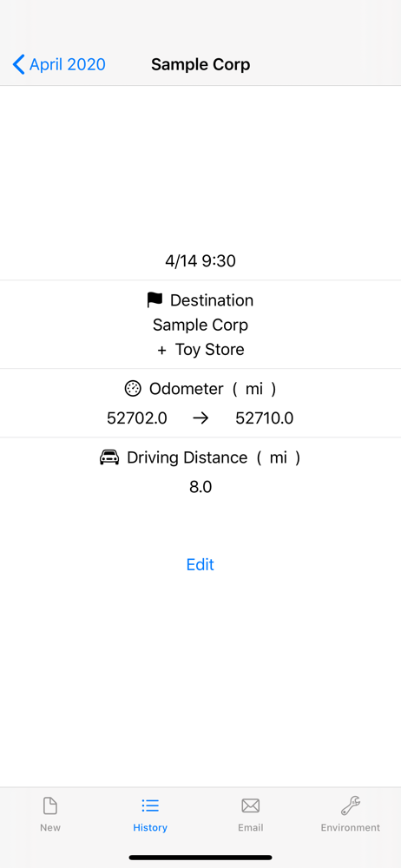This screenshot has height=868, width=401.
Task: Tap the blue back chevron arrow
Action: coord(19,65)
